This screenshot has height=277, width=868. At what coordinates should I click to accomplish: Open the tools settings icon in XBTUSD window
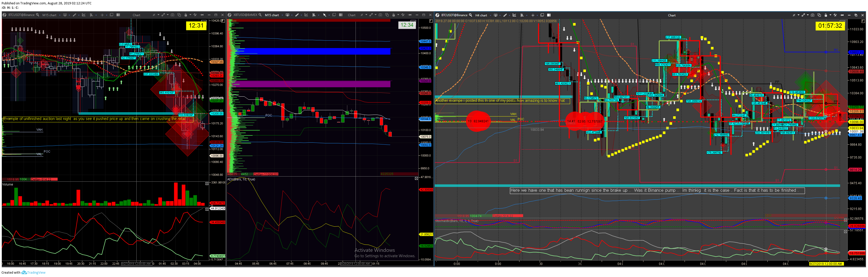pyautogui.click(x=403, y=15)
